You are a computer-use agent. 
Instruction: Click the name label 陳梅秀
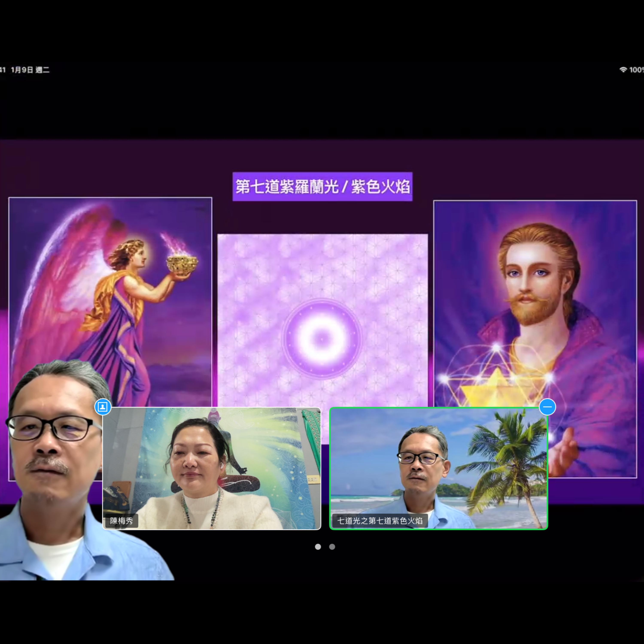[x=122, y=521]
